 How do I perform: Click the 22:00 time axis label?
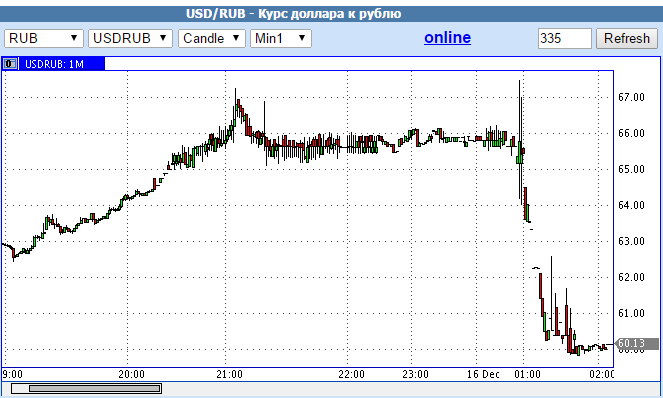[x=351, y=374]
